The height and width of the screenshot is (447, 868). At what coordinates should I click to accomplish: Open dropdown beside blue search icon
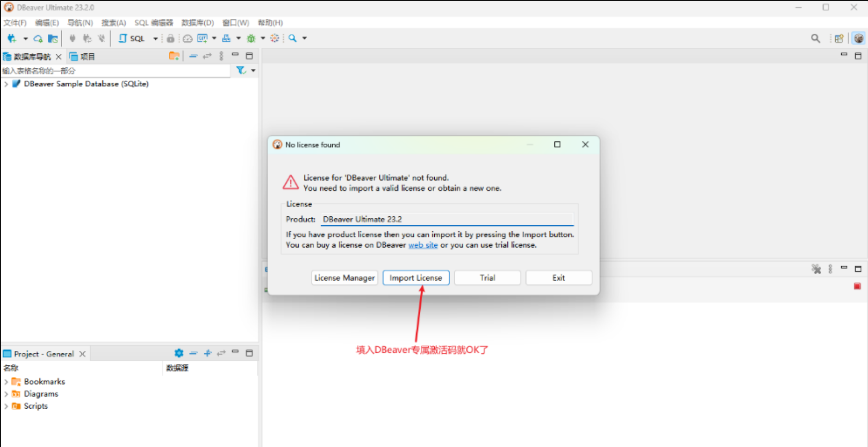pyautogui.click(x=305, y=38)
